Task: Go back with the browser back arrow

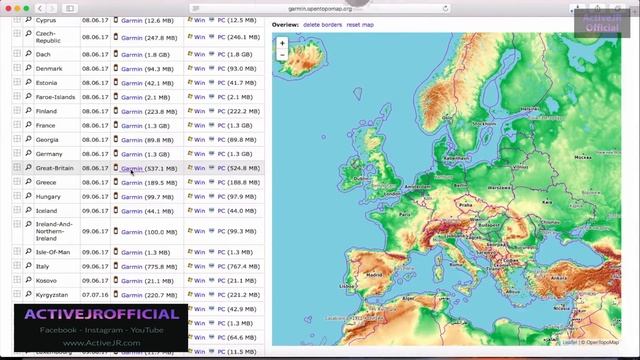Action: [40, 8]
